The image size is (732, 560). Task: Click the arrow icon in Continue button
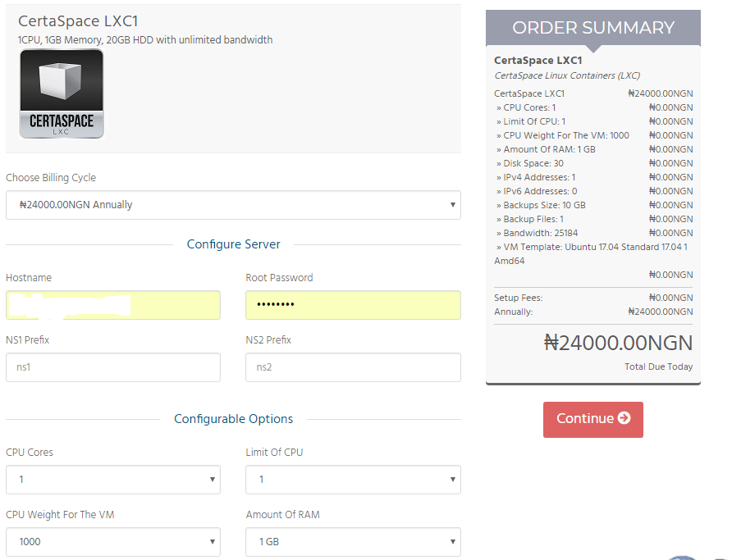pos(624,418)
